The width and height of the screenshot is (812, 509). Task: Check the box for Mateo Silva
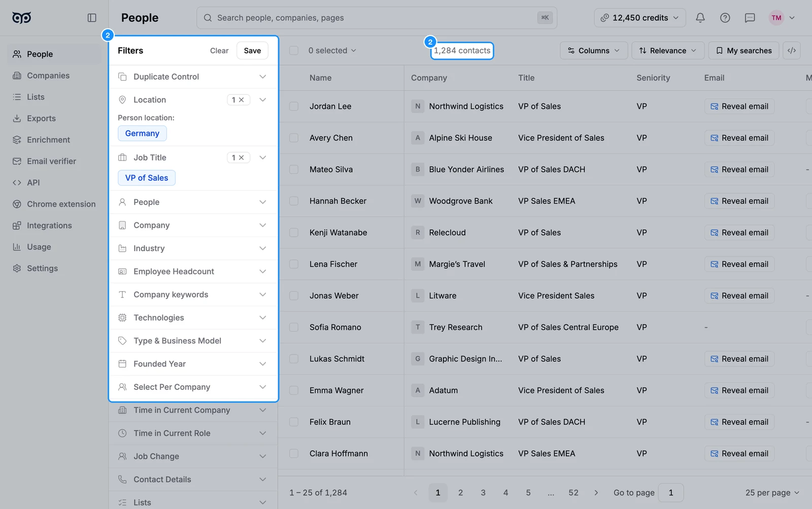pyautogui.click(x=294, y=169)
